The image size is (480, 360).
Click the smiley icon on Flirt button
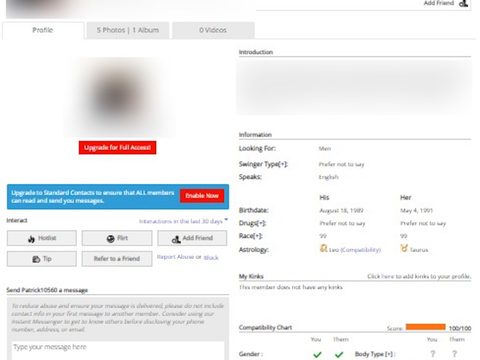click(x=111, y=239)
